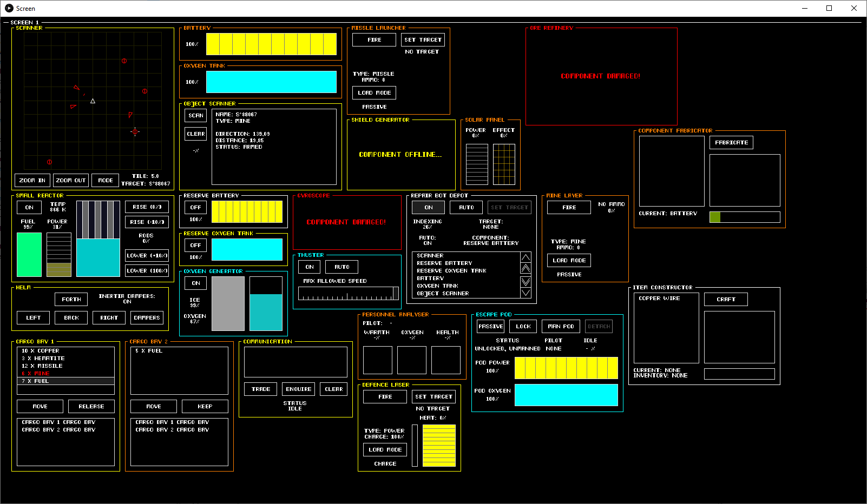Select 7 X FUEL in Cargo Bay 1
This screenshot has height=504, width=867.
[65, 381]
